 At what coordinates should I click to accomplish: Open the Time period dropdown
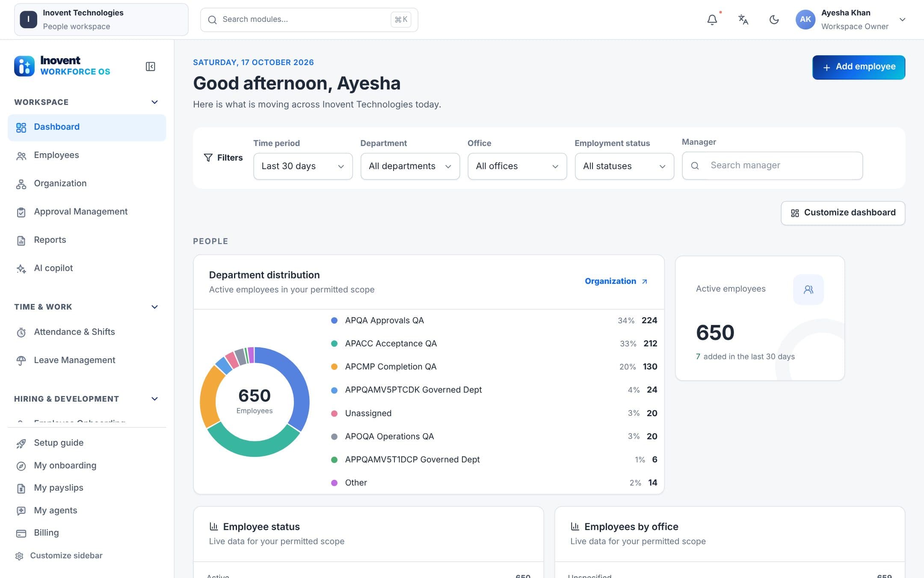[x=303, y=166]
